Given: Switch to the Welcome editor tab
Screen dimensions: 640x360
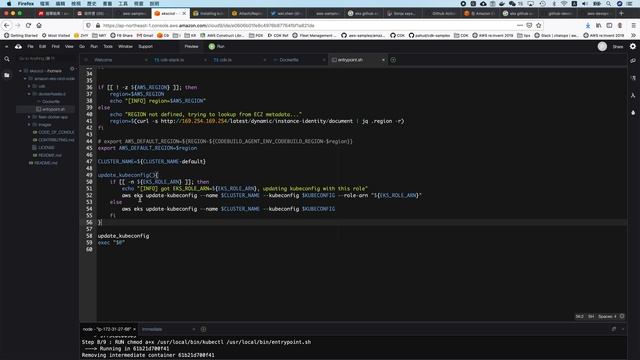Looking at the screenshot, I should 115,60.
